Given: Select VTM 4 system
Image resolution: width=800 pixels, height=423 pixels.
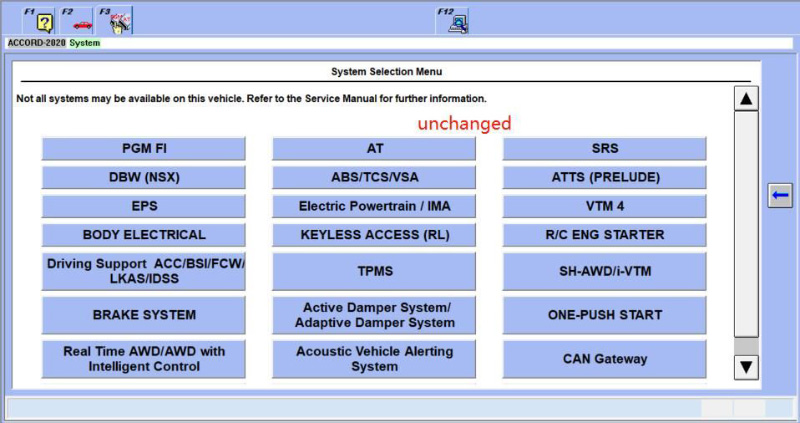Looking at the screenshot, I should tap(605, 206).
